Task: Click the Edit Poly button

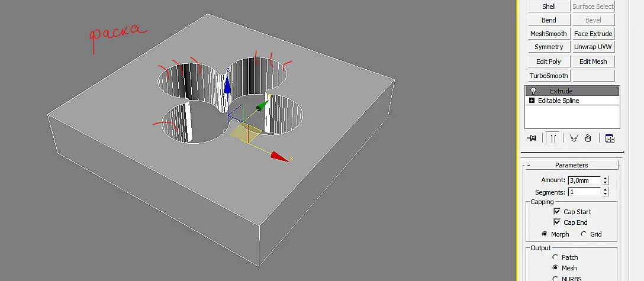Action: click(549, 62)
